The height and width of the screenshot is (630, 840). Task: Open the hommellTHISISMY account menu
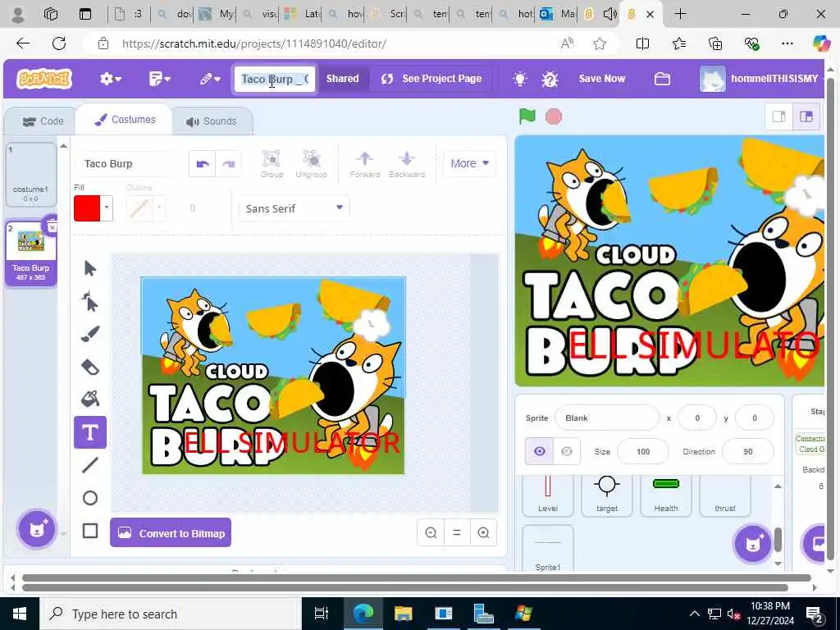point(759,79)
